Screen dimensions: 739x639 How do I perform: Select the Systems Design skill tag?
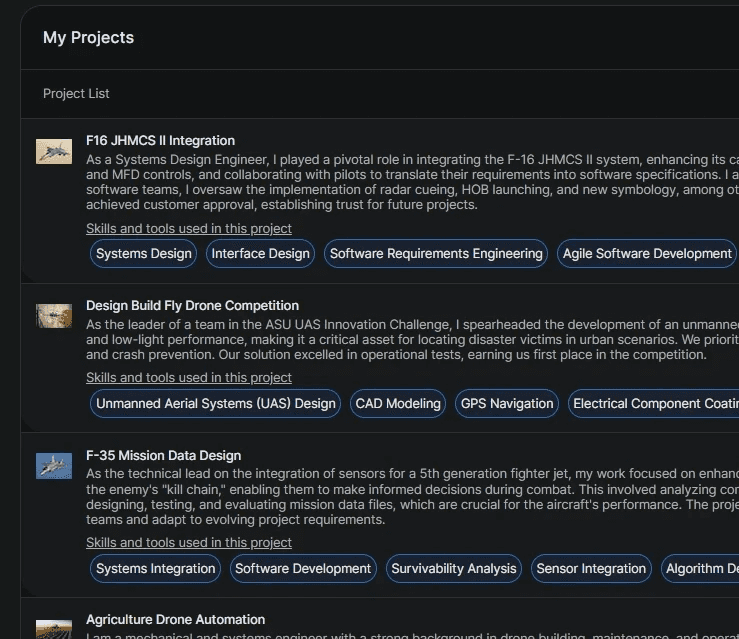144,254
